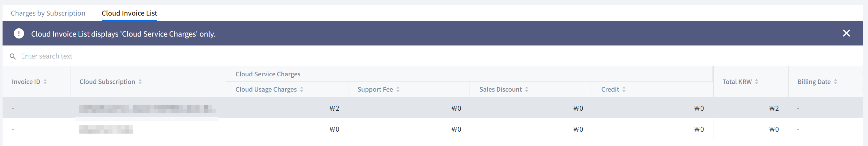Click the ₩2 Total KRW cell
This screenshot has height=146, width=868.
pos(774,109)
